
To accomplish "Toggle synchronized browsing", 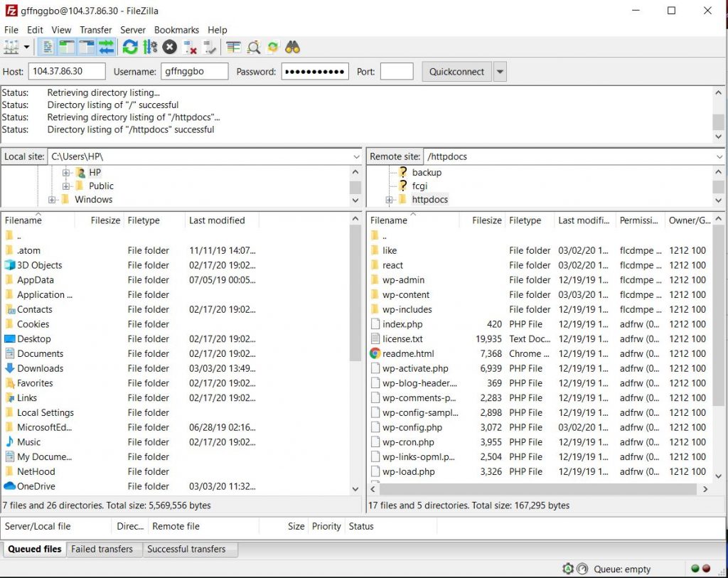I will (273, 48).
